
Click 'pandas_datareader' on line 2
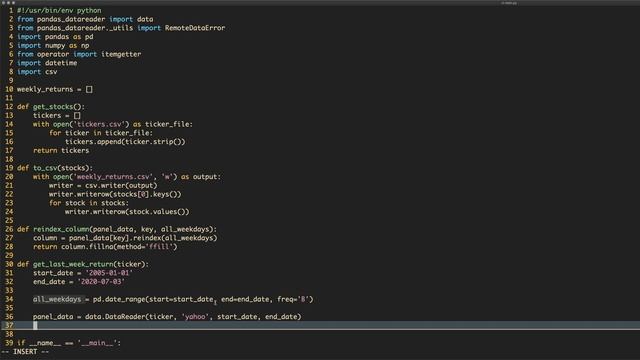(x=71, y=19)
